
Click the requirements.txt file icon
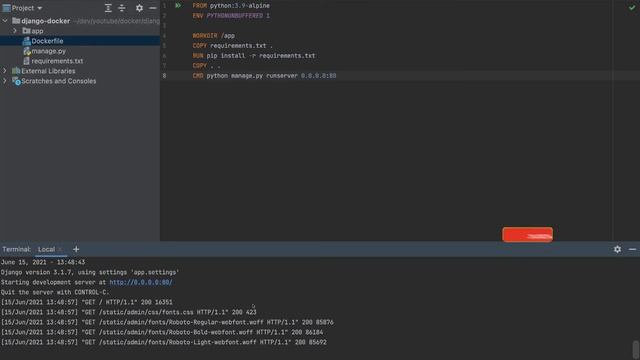[27, 61]
